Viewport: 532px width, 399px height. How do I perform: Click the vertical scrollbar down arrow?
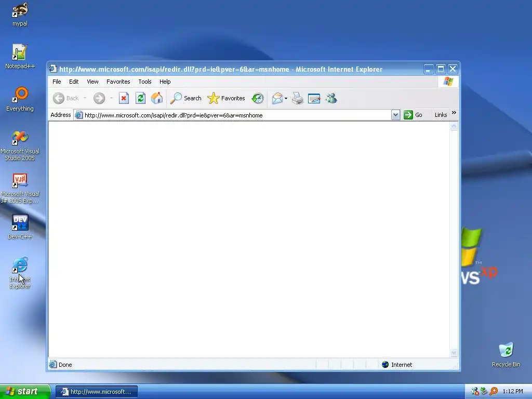[454, 353]
